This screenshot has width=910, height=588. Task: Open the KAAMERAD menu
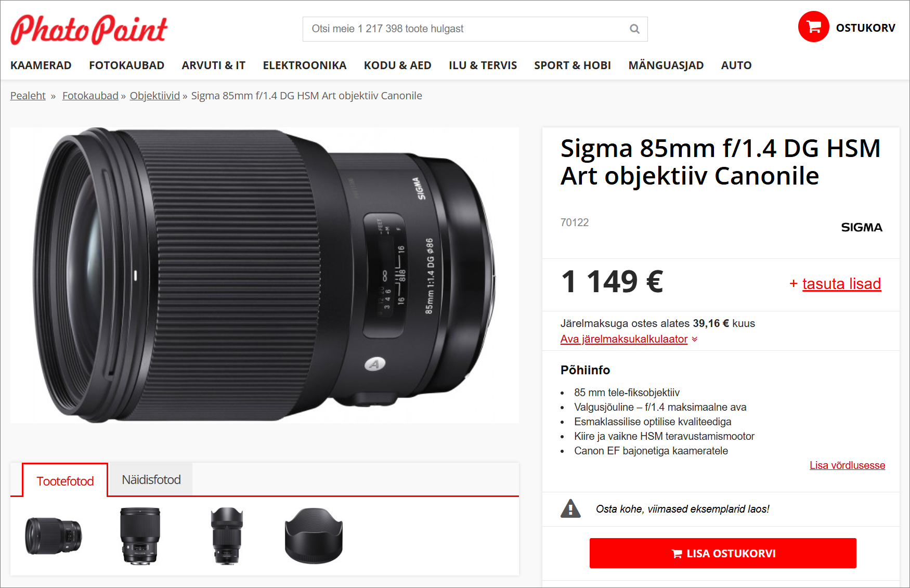click(41, 66)
